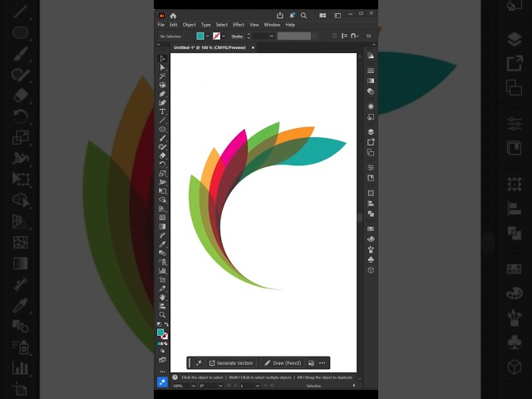Change the screen mode icon
This screenshot has height=399, width=532.
[163, 360]
